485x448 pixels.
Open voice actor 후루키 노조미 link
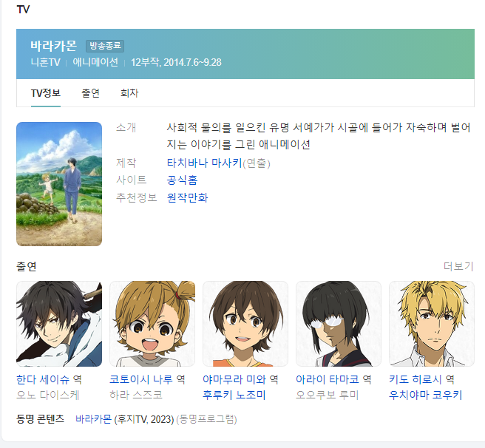(234, 395)
